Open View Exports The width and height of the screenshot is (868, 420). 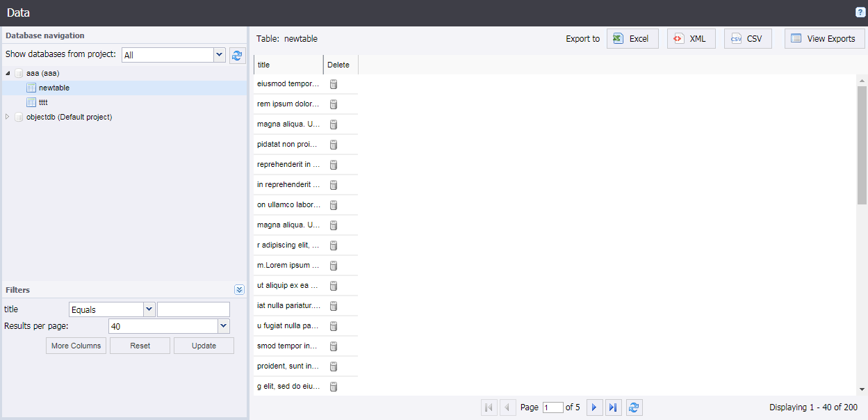(824, 38)
